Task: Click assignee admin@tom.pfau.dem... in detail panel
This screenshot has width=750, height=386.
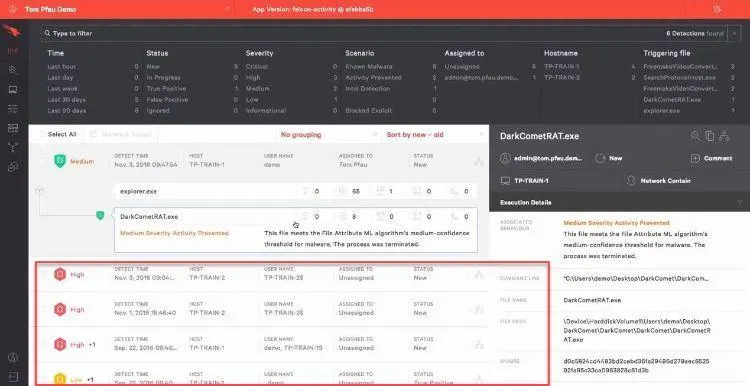Action: coord(541,158)
